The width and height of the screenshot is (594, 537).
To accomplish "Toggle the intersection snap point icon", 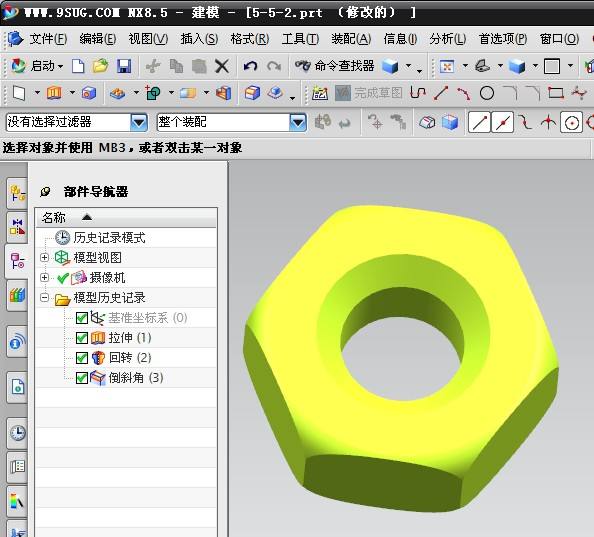I will click(x=548, y=122).
